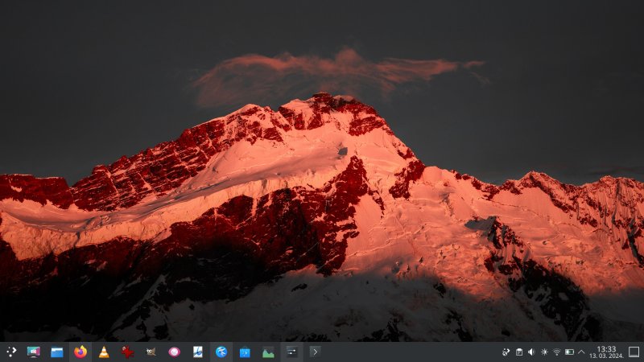644x362 pixels.
Task: Open the green graph system monitor icon
Action: coord(268,352)
